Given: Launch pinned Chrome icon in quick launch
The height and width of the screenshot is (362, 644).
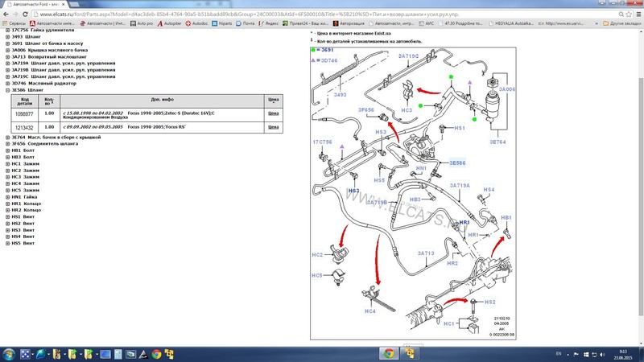Looking at the screenshot, I should pyautogui.click(x=156, y=354).
